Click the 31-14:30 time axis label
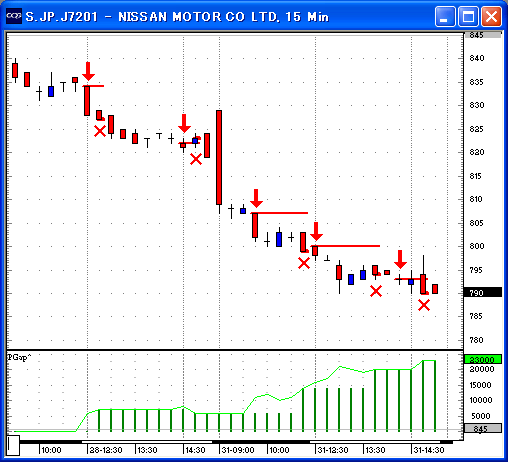 tap(429, 450)
